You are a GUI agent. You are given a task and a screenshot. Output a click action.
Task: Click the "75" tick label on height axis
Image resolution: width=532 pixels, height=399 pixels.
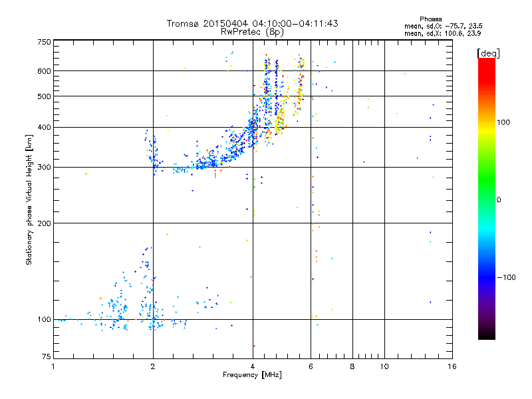47,356
